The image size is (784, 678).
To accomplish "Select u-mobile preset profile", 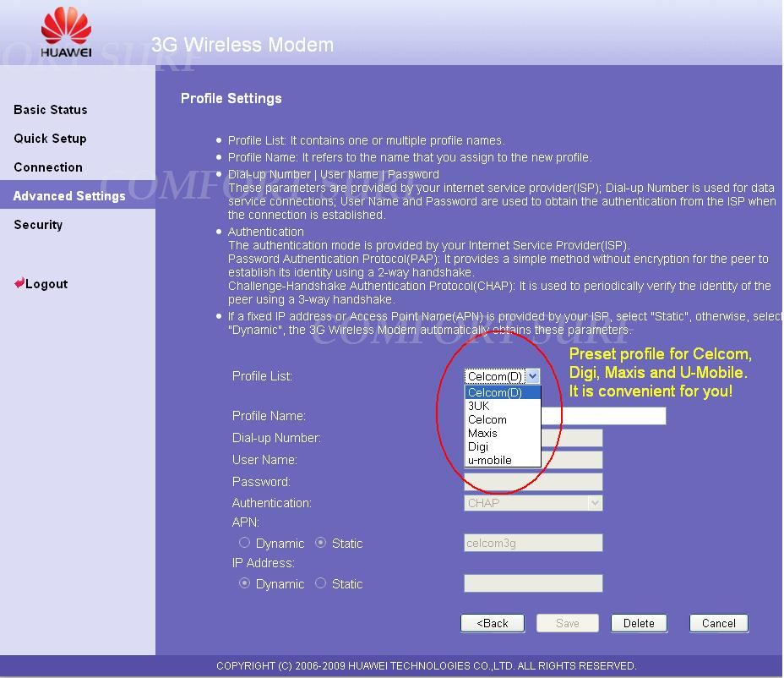I will [490, 460].
